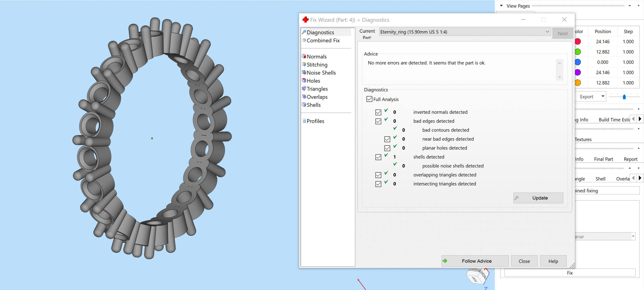Open the Combined Fix page

click(323, 40)
